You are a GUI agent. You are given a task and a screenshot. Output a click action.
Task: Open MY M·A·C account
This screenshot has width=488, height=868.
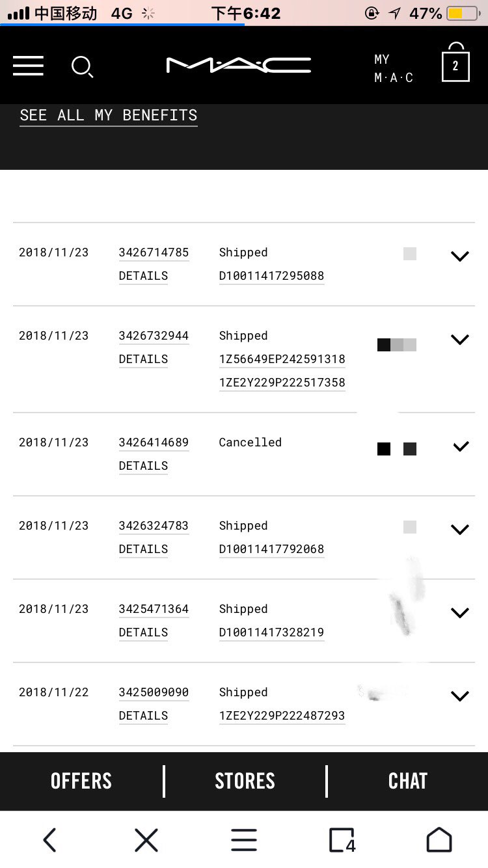tap(394, 68)
